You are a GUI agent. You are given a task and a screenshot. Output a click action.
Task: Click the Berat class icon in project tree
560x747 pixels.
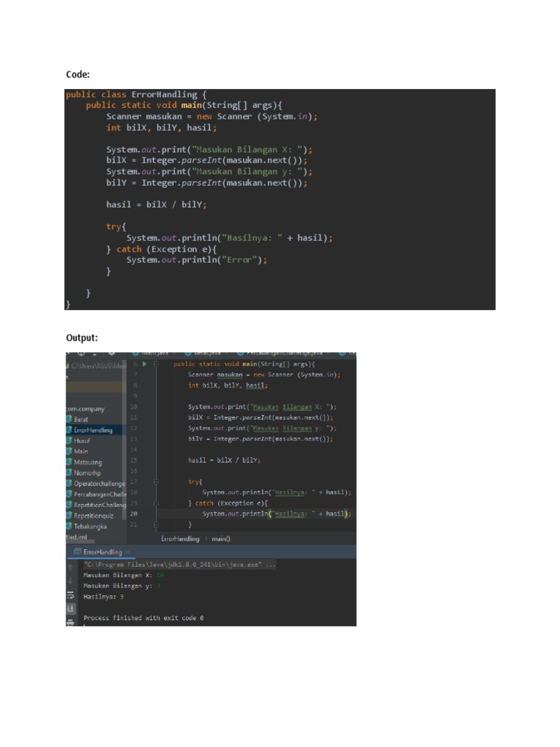click(69, 419)
